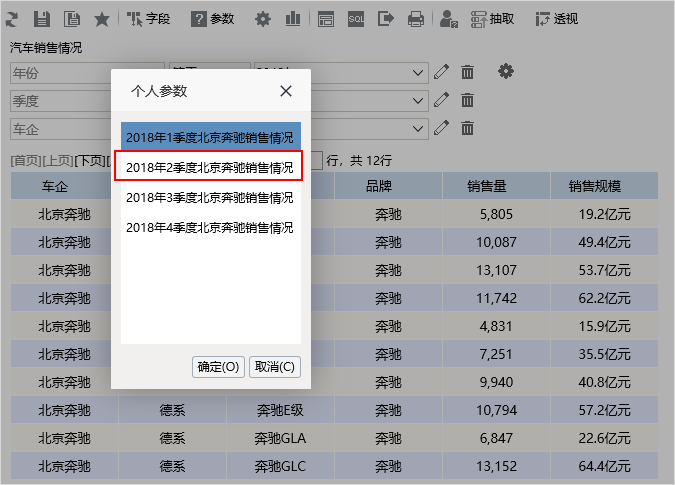Click the 5,805 sales cell
This screenshot has width=675, height=485.
pyautogui.click(x=496, y=214)
